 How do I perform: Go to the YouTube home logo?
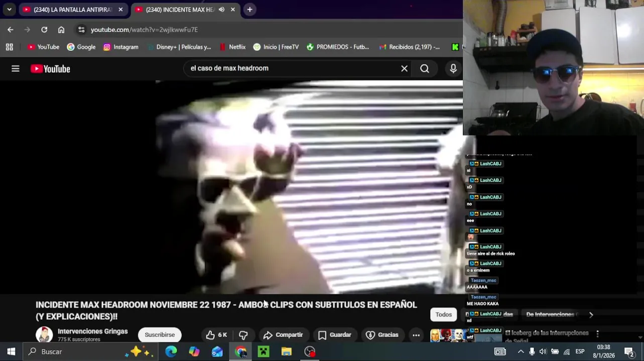50,69
